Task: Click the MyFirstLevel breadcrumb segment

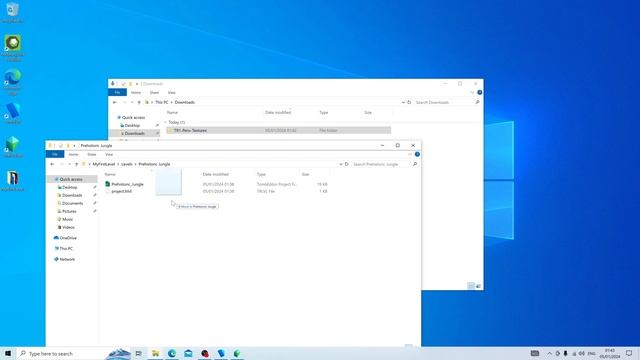Action: point(104,164)
